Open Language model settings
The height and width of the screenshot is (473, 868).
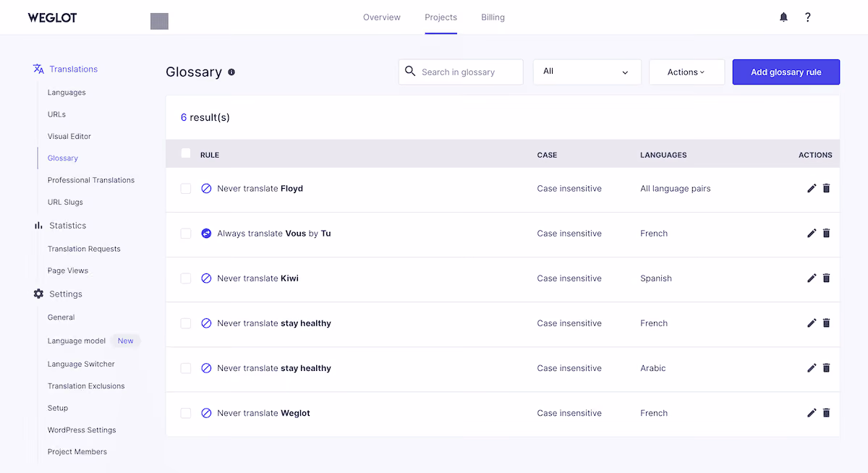click(x=77, y=341)
